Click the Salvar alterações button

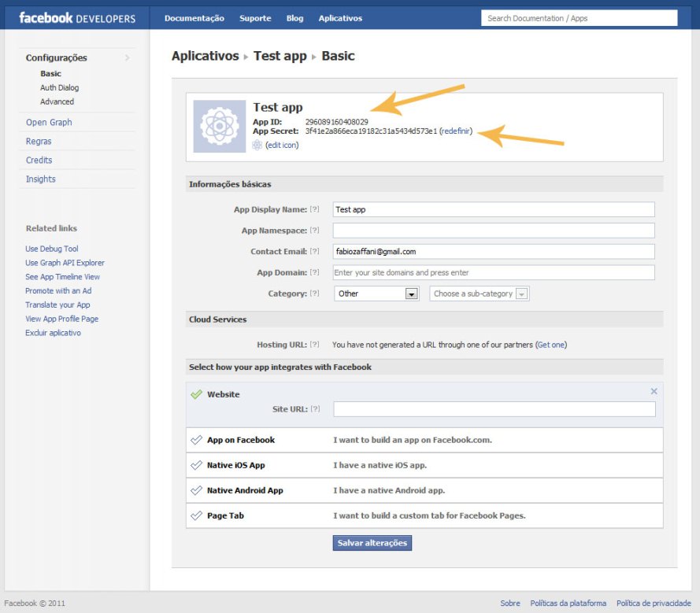tap(372, 543)
